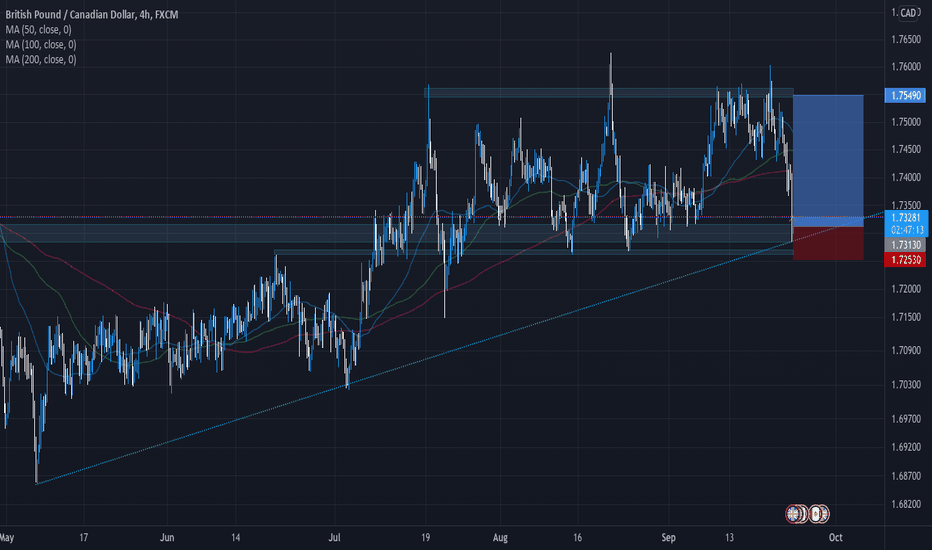Click the 1.70900 price axis value
The height and width of the screenshot is (550, 932).
(906, 350)
